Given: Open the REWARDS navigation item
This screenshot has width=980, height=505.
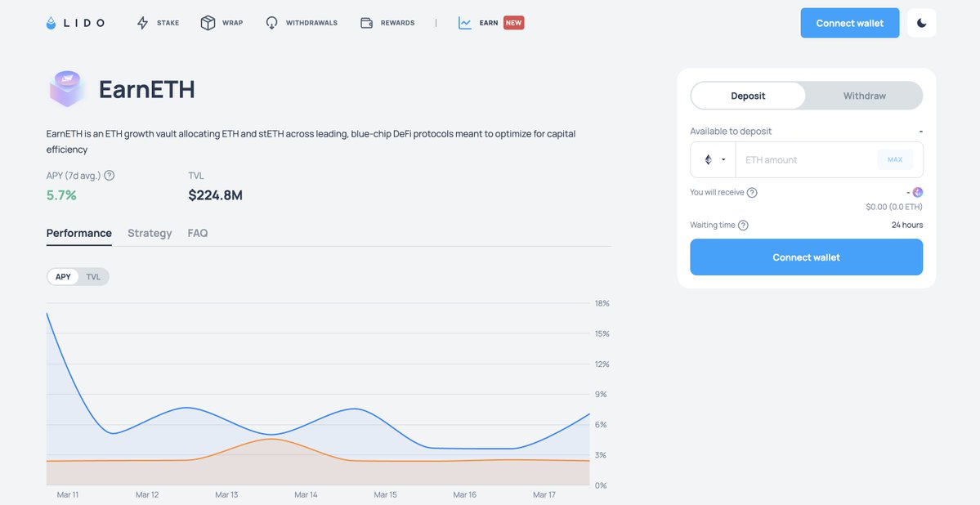Looking at the screenshot, I should point(397,23).
